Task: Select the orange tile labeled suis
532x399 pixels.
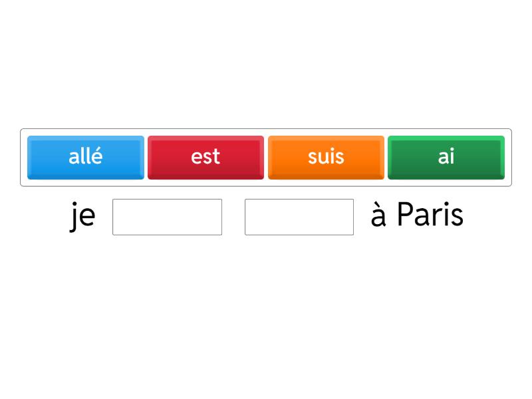Action: (326, 157)
